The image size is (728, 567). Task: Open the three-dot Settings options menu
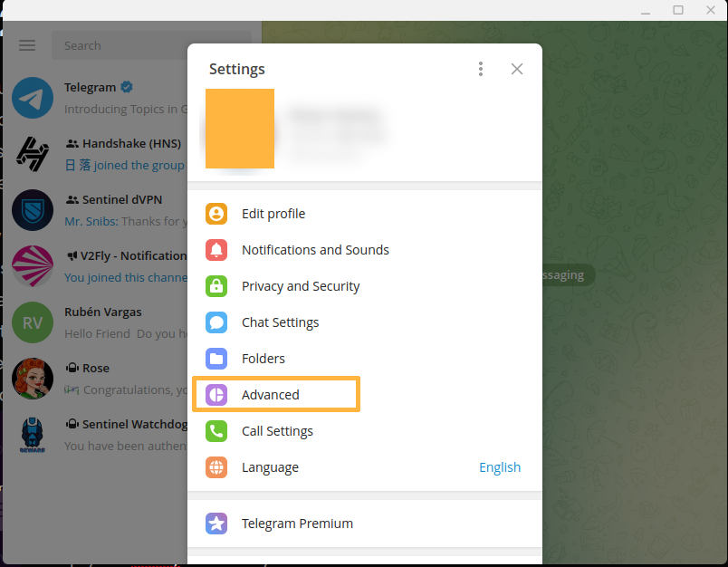coord(481,69)
